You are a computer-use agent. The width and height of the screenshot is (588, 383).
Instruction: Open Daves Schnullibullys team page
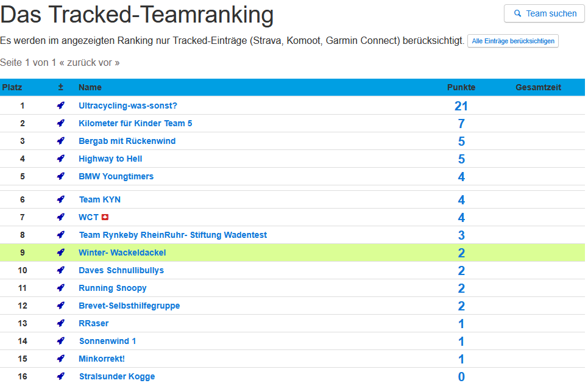click(121, 270)
